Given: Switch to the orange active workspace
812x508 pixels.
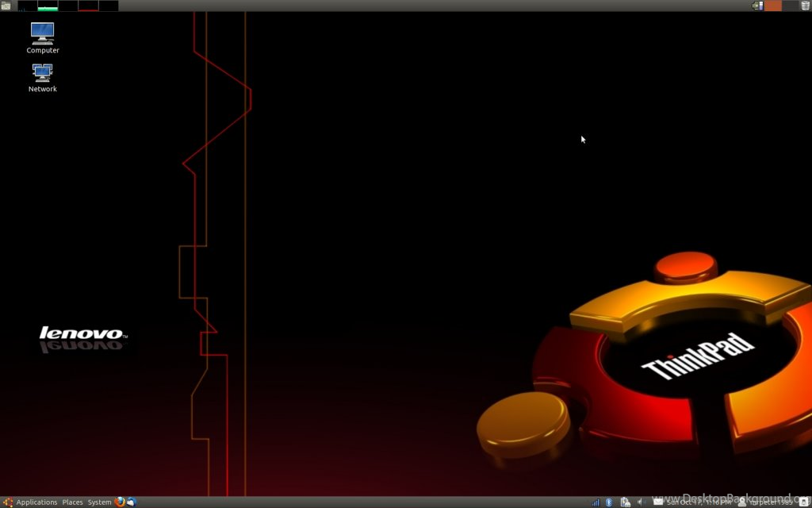Looking at the screenshot, I should pos(773,6).
